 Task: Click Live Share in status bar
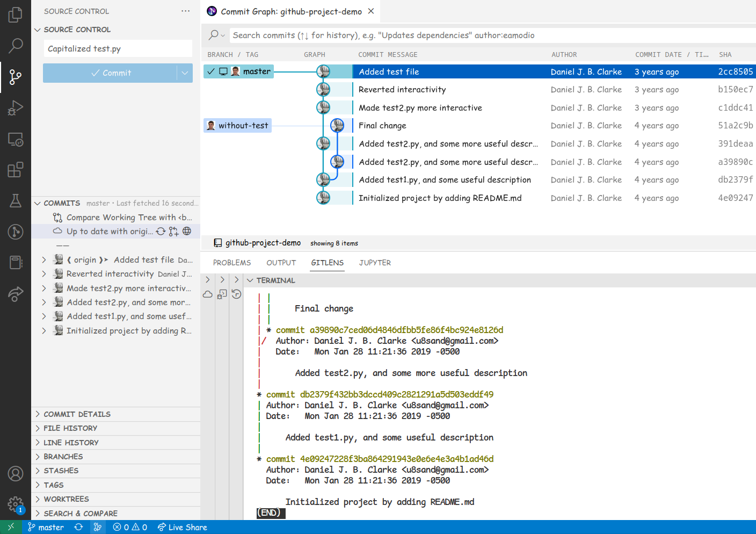(x=183, y=528)
